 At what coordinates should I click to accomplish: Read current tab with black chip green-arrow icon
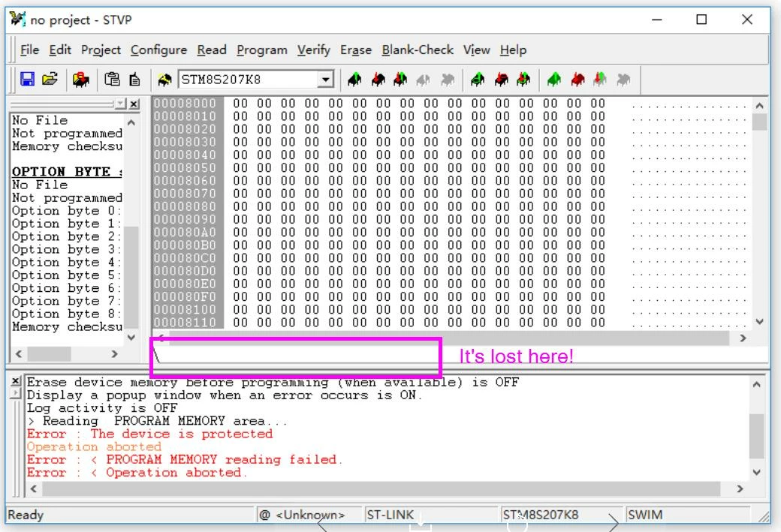click(354, 79)
